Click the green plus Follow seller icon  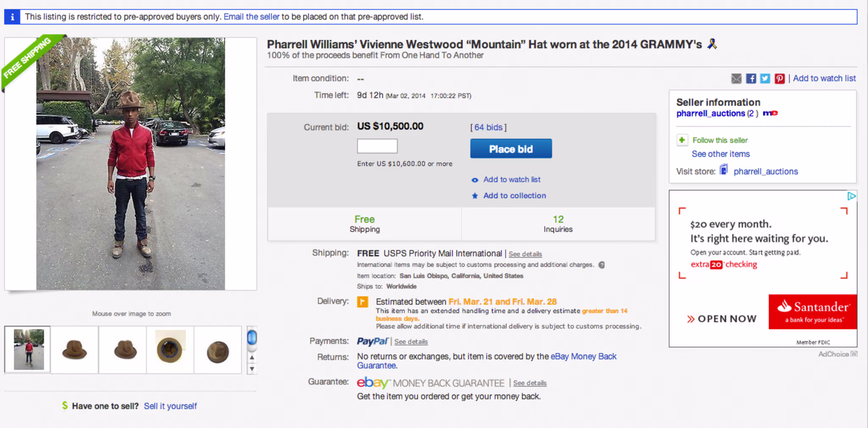pyautogui.click(x=682, y=140)
